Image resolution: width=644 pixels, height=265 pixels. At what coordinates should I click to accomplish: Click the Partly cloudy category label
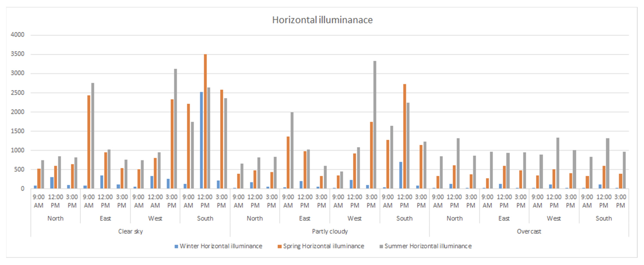(x=330, y=231)
